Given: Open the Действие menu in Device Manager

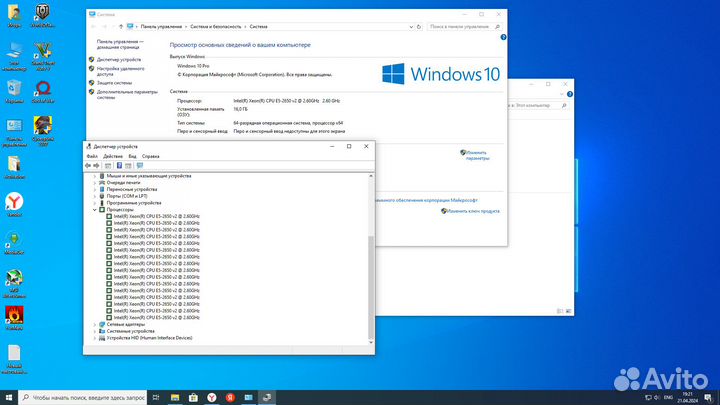Looking at the screenshot, I should (112, 156).
